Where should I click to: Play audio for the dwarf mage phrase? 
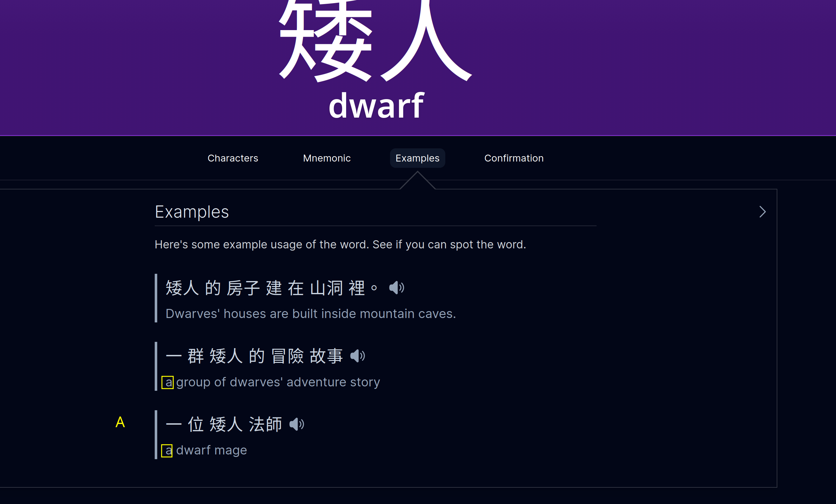297,424
